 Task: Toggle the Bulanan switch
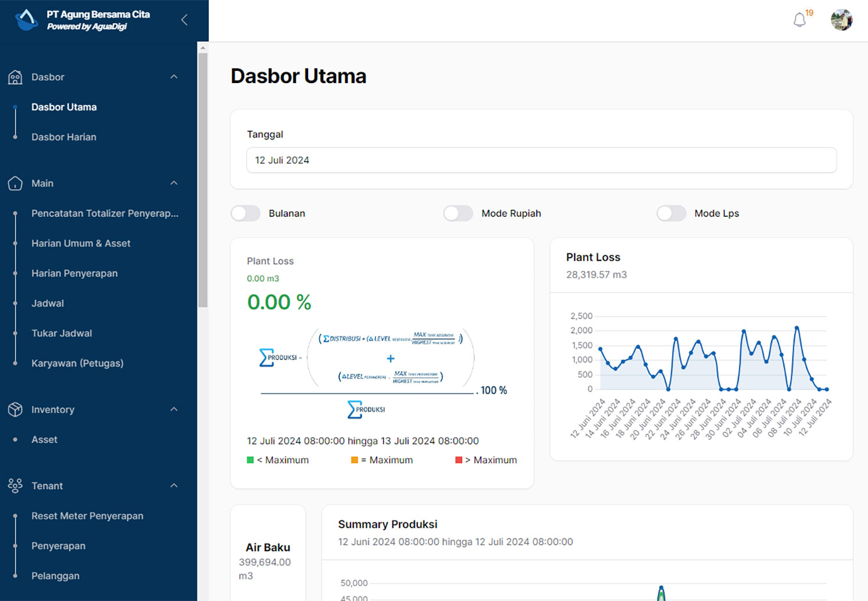[246, 213]
